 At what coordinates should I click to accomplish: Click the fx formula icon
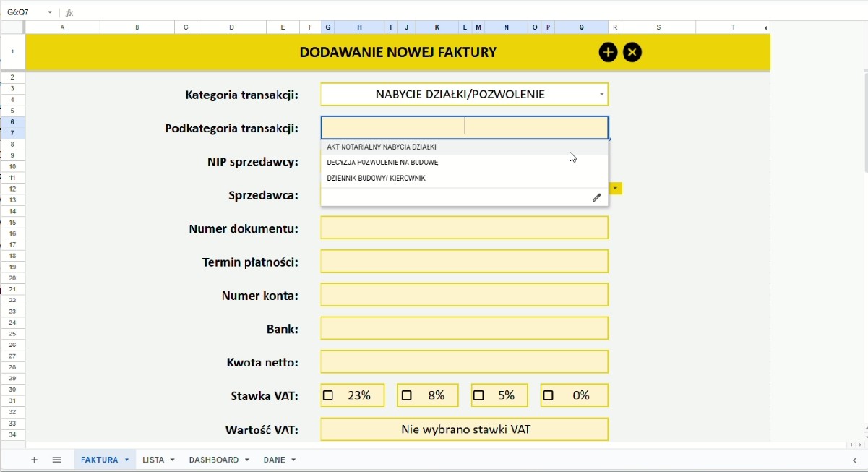[69, 12]
